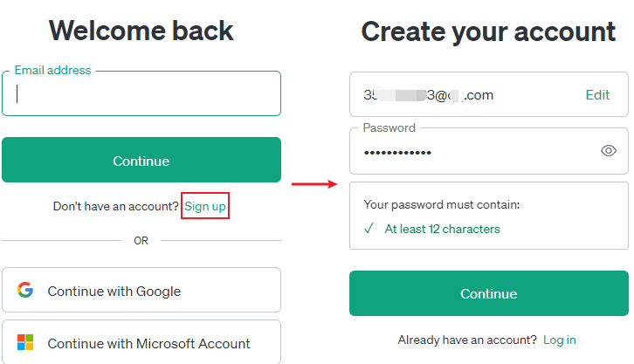Open the Sign up link
Screen dimensions: 634x364
tap(205, 206)
